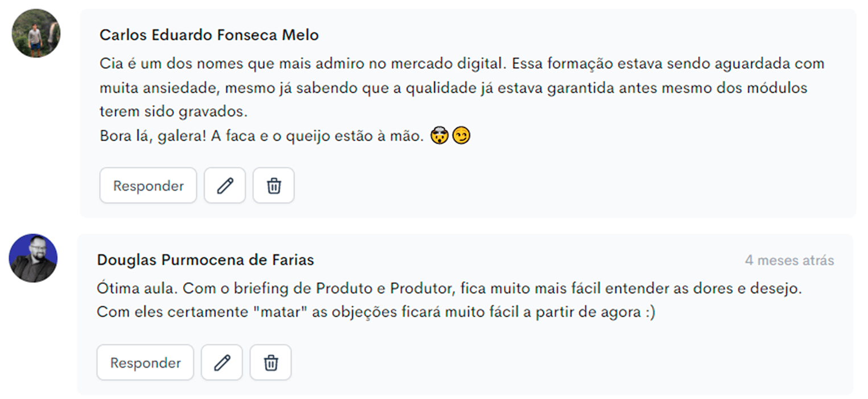Click the 'terem sido gravados.' text line
The height and width of the screenshot is (399, 868).
point(173,112)
